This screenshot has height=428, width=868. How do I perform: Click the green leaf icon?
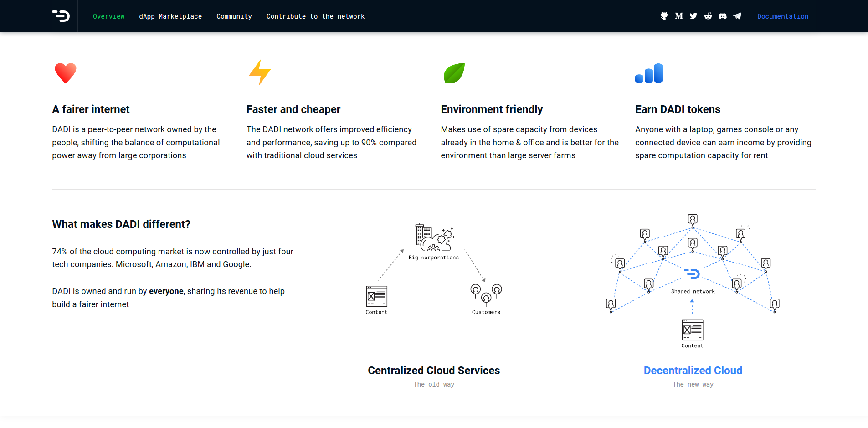(454, 73)
